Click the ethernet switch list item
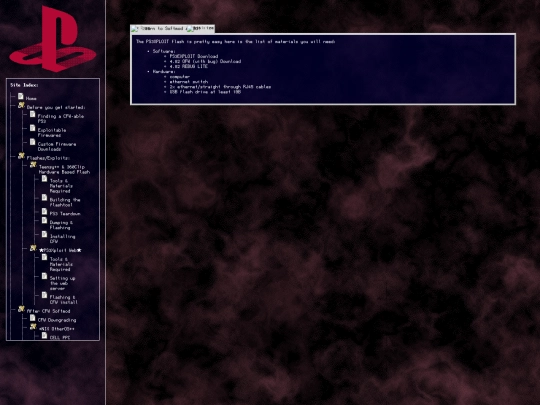 click(x=189, y=82)
